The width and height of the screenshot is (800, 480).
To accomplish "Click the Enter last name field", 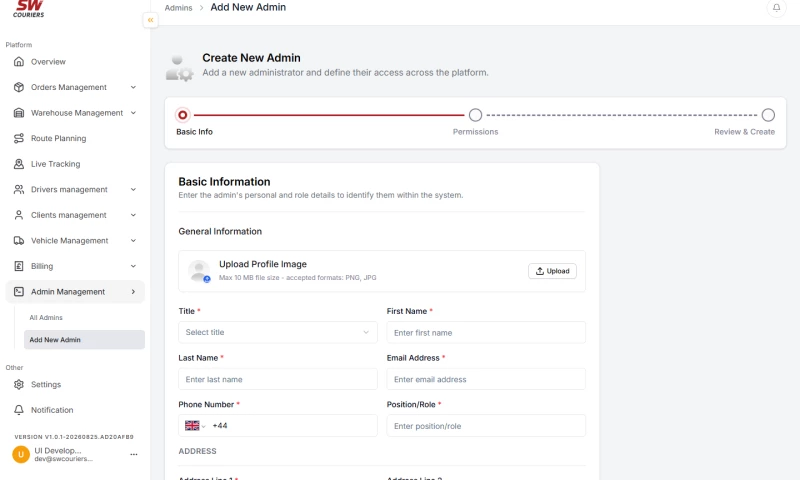I will (x=278, y=379).
